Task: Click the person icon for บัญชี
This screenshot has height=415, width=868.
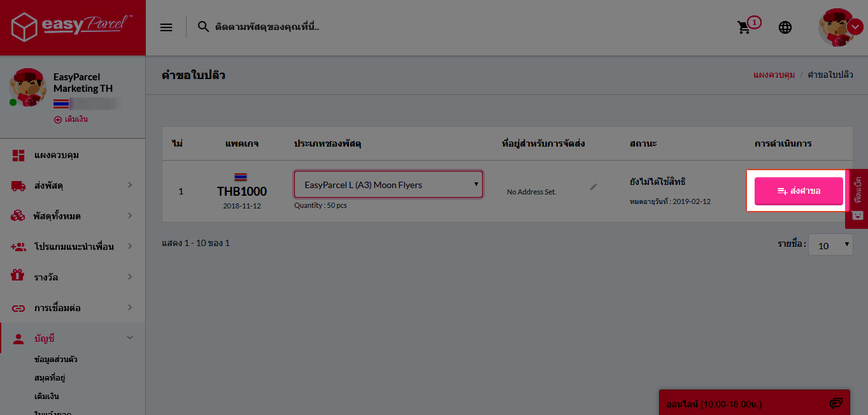Action: pyautogui.click(x=18, y=338)
